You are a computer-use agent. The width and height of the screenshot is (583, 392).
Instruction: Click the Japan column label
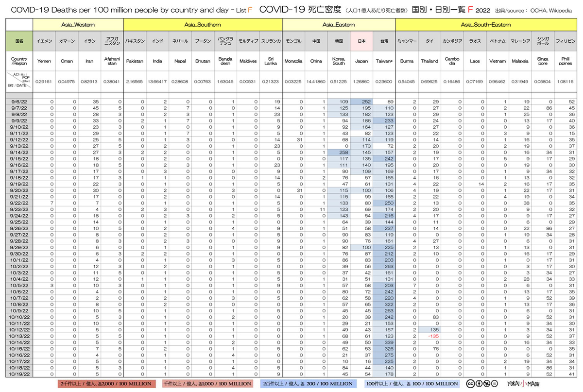tap(361, 62)
